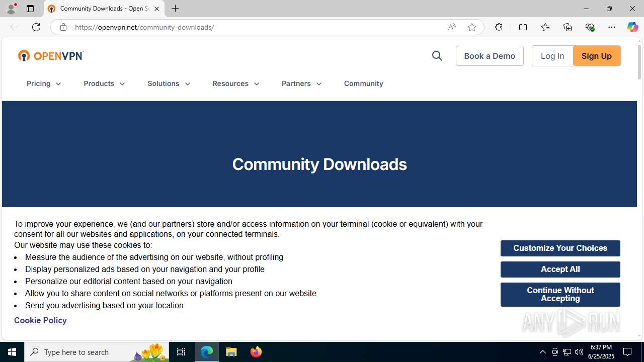Image resolution: width=644 pixels, height=362 pixels.
Task: Open the taskbar clock and date
Action: (601, 352)
